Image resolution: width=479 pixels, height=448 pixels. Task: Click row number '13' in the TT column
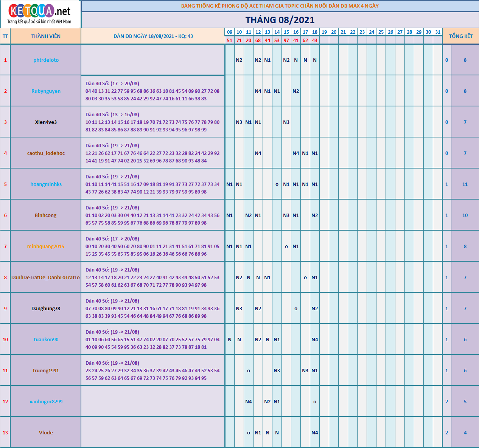click(x=5, y=433)
